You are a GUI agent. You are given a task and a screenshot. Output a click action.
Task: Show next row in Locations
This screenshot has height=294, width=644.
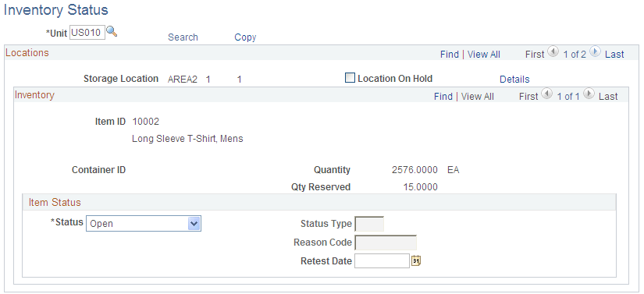(x=595, y=52)
